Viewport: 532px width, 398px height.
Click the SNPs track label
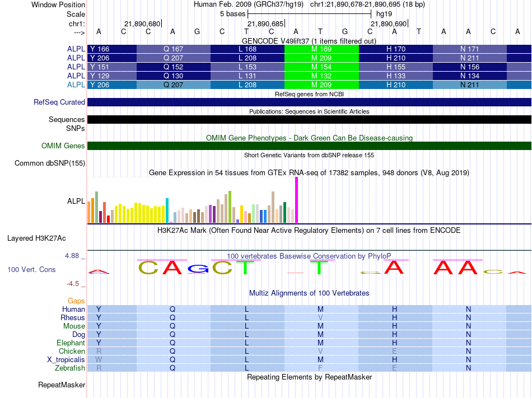76,128
